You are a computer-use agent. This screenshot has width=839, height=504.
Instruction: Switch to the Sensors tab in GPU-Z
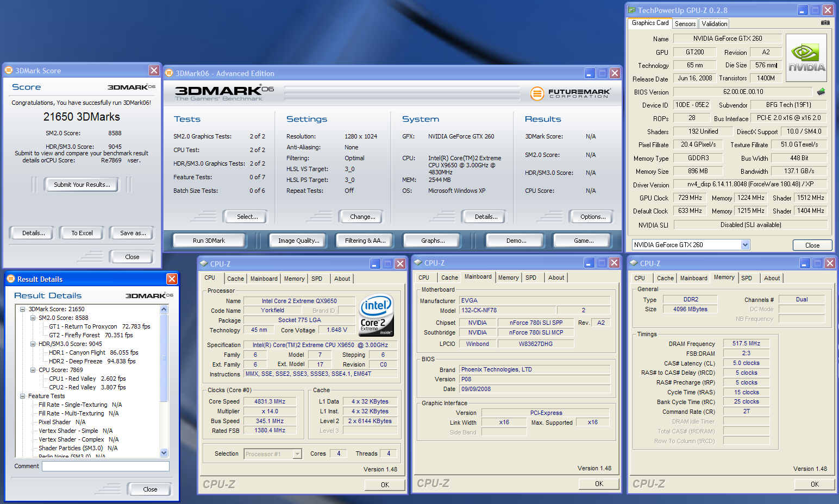685,23
